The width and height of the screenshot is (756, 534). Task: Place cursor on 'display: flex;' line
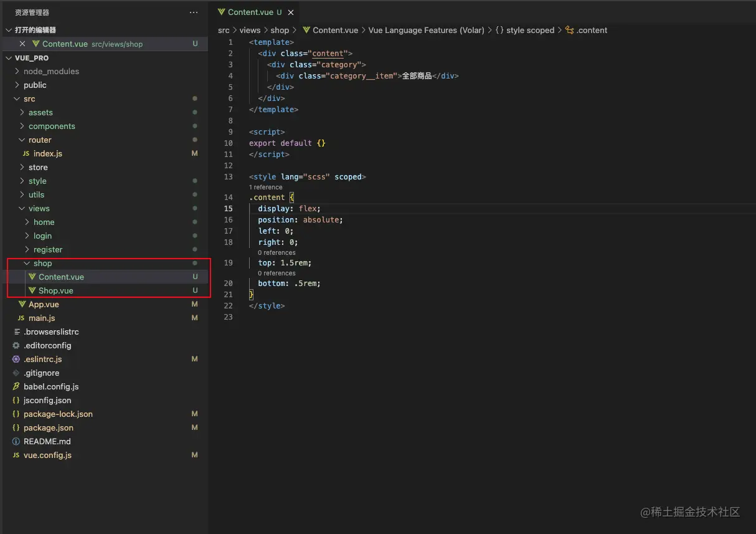point(289,209)
